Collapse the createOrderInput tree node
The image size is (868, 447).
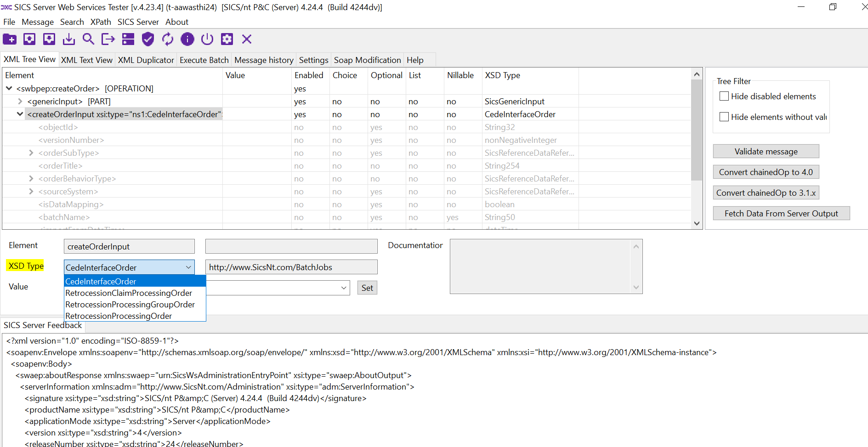click(20, 114)
